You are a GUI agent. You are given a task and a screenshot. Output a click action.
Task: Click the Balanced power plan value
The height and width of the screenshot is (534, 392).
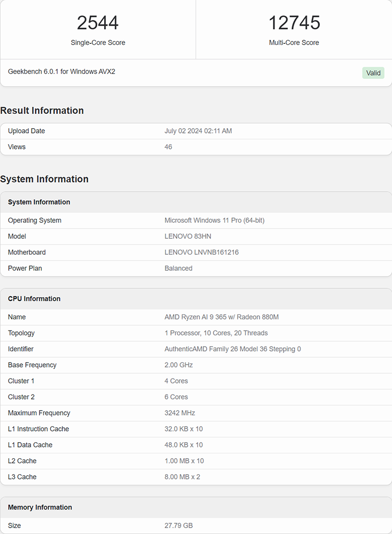pos(178,269)
